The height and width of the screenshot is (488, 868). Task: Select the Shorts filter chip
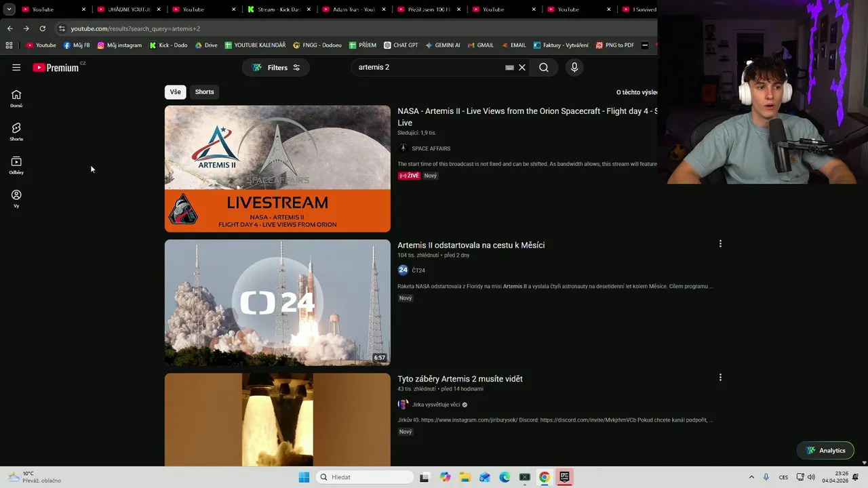(204, 91)
